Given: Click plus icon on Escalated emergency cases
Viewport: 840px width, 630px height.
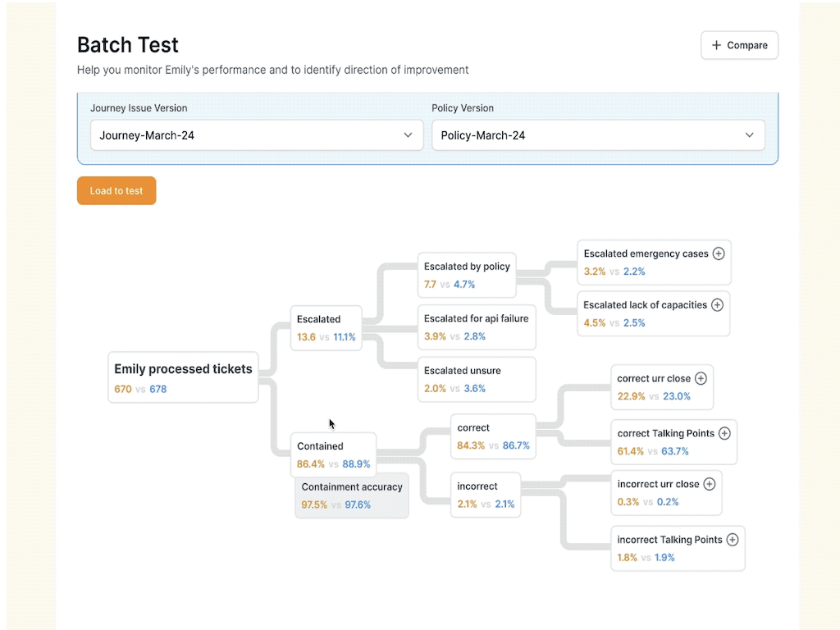Looking at the screenshot, I should click(x=719, y=254).
